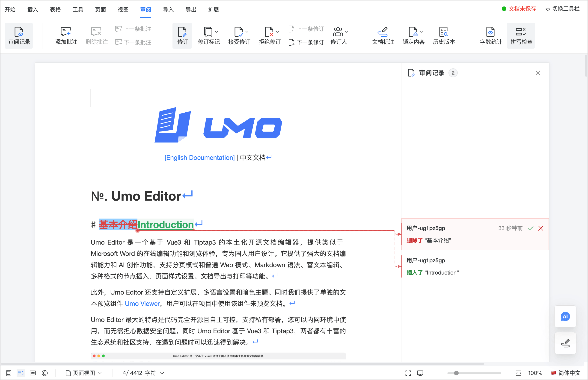Toggle 修订 track changes mode
The image size is (588, 380).
pyautogui.click(x=182, y=35)
